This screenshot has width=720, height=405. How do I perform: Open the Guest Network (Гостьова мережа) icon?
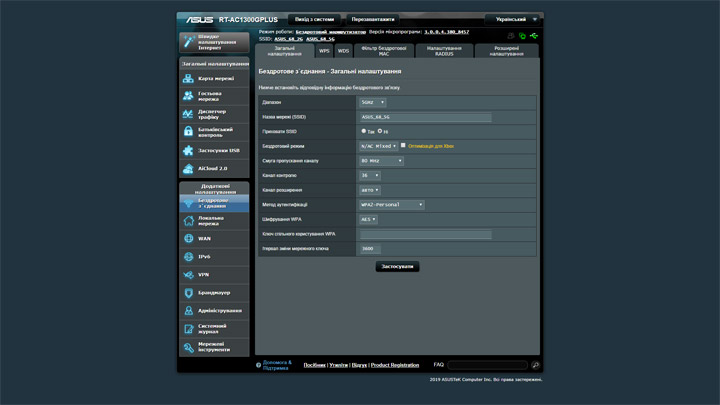point(188,96)
